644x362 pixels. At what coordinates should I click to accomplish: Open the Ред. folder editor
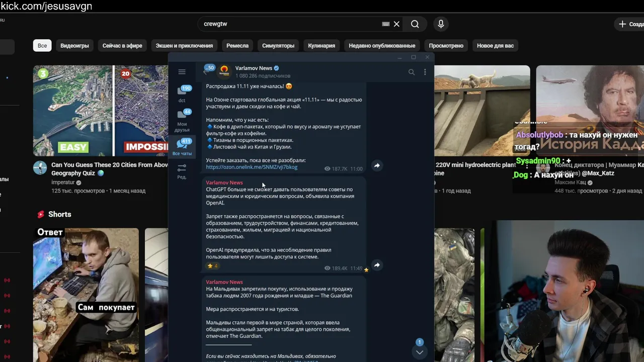coord(182,171)
